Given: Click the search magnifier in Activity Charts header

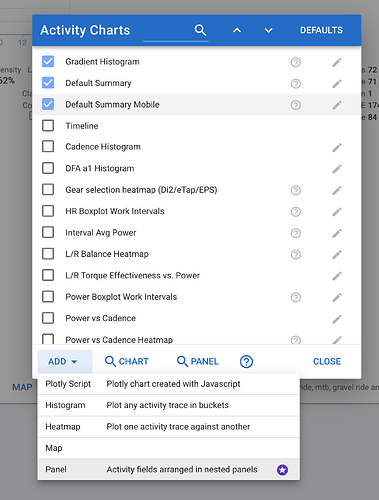Looking at the screenshot, I should click(x=200, y=30).
